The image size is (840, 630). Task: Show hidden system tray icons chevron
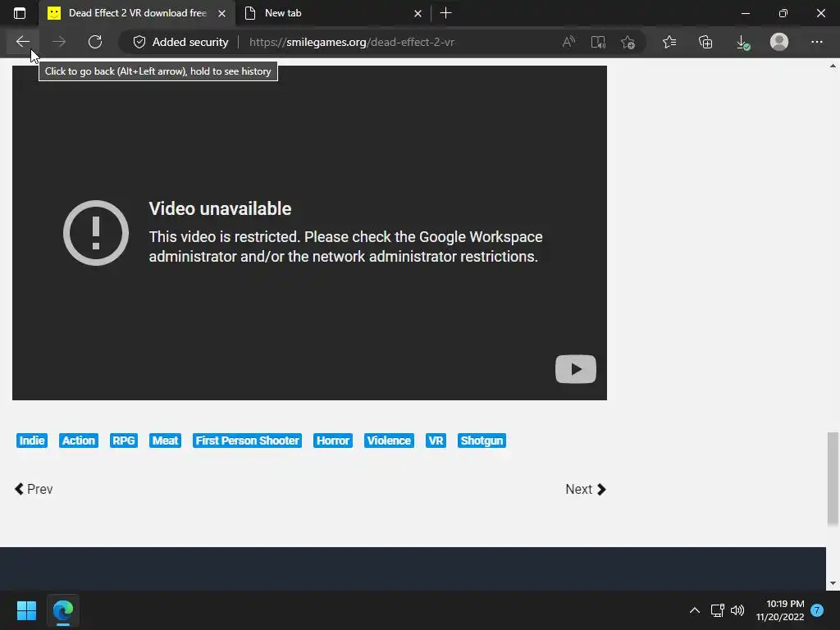(x=694, y=610)
